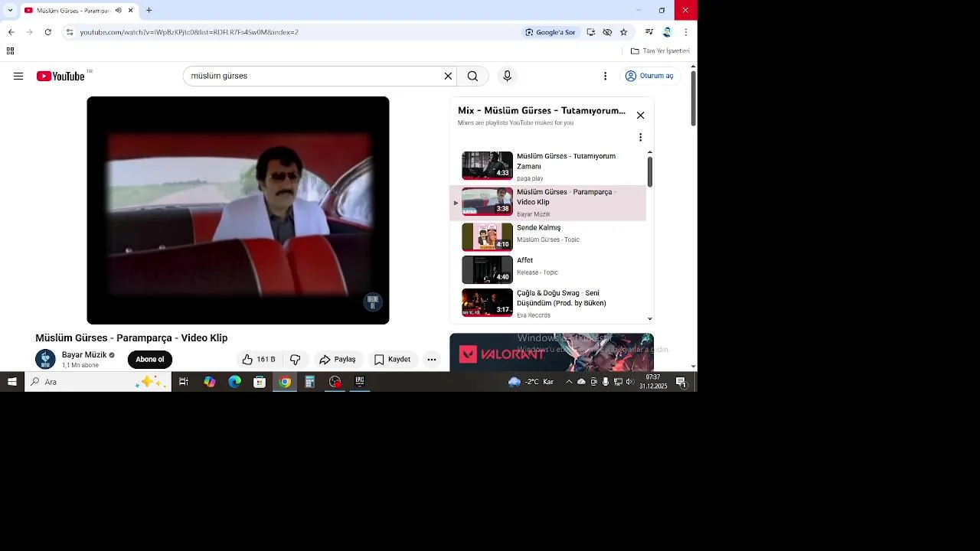
Task: Play Çağla & Doğu Swag - Seni Düşündüm
Action: tap(547, 303)
